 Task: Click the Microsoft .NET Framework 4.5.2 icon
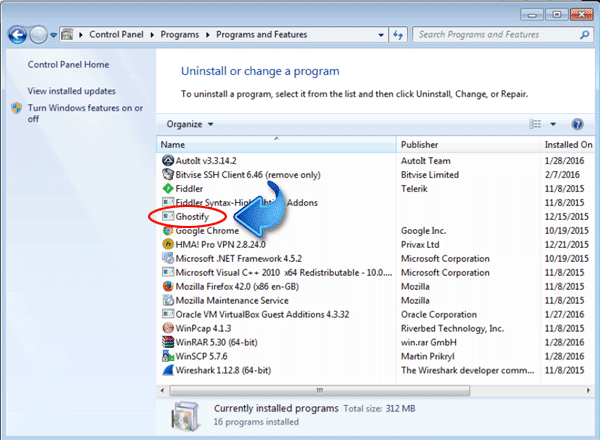click(x=168, y=258)
